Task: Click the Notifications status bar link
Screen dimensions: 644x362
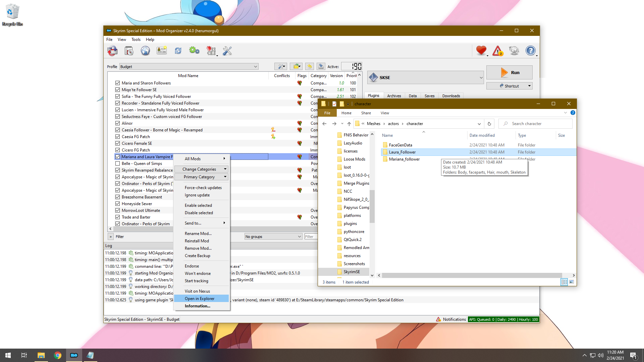Action: pos(451,319)
